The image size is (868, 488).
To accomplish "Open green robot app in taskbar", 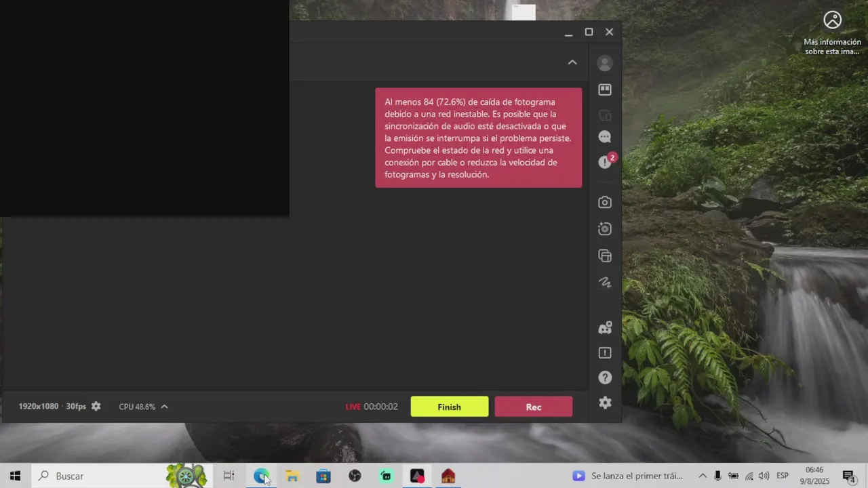I will tap(386, 476).
